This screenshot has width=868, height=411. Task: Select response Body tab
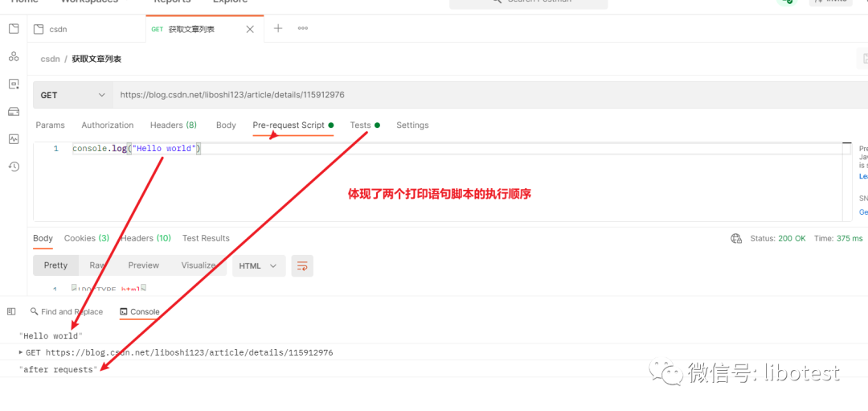pos(43,238)
